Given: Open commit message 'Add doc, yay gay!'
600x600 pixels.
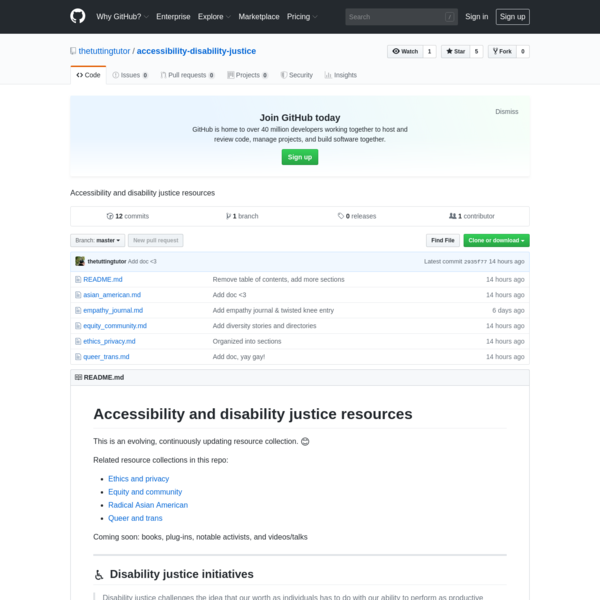Looking at the screenshot, I should pos(239,357).
